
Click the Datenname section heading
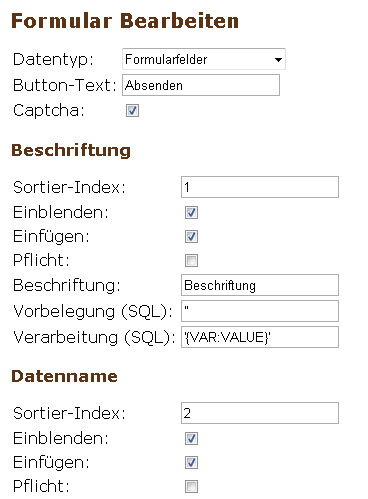64,376
